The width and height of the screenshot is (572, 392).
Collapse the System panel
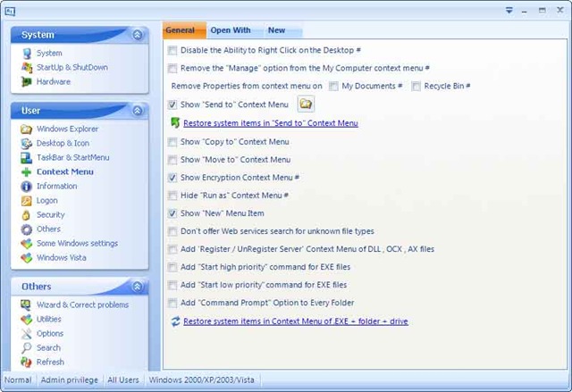click(137, 35)
